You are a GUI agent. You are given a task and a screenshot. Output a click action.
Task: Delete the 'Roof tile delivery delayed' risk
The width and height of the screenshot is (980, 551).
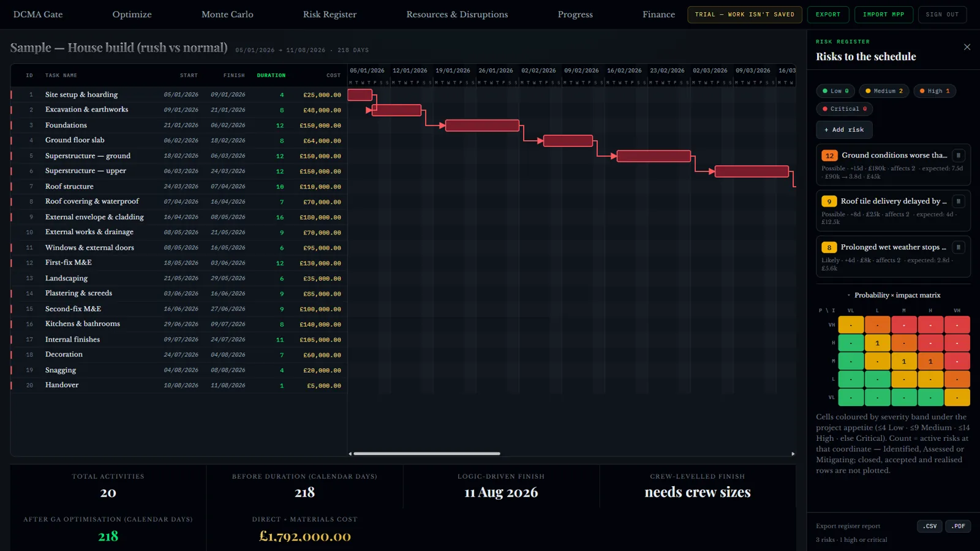click(x=959, y=201)
